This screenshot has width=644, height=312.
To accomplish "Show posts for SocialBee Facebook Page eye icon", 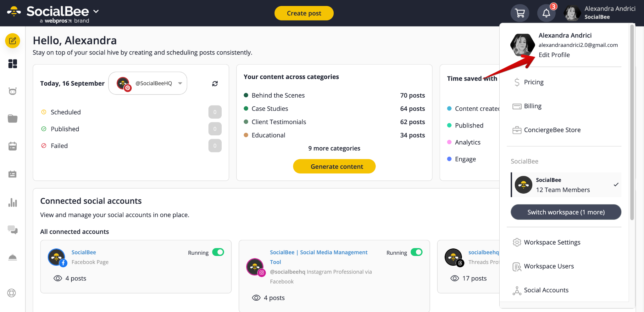I will pyautogui.click(x=58, y=278).
